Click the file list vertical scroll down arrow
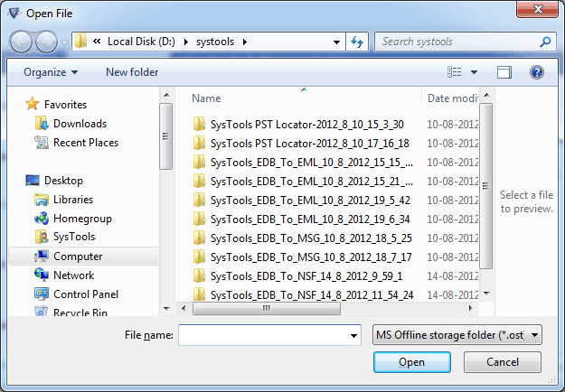 tap(486, 294)
